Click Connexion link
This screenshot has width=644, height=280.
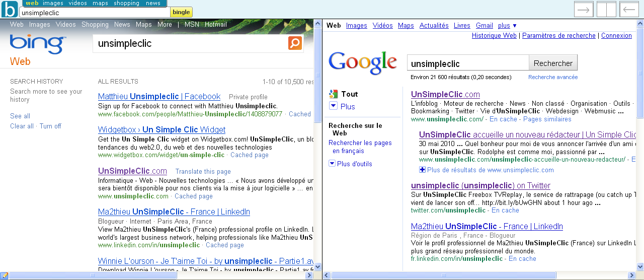(x=616, y=35)
